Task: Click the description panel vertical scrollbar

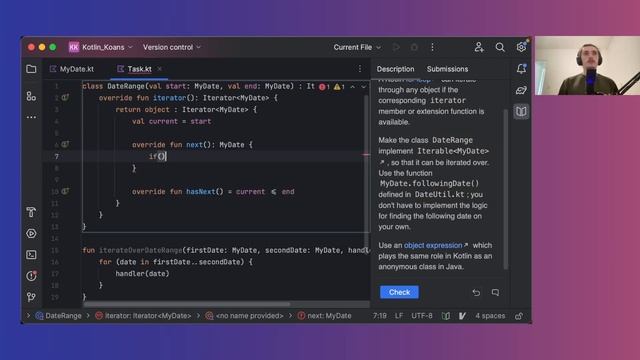Action: click(506, 190)
